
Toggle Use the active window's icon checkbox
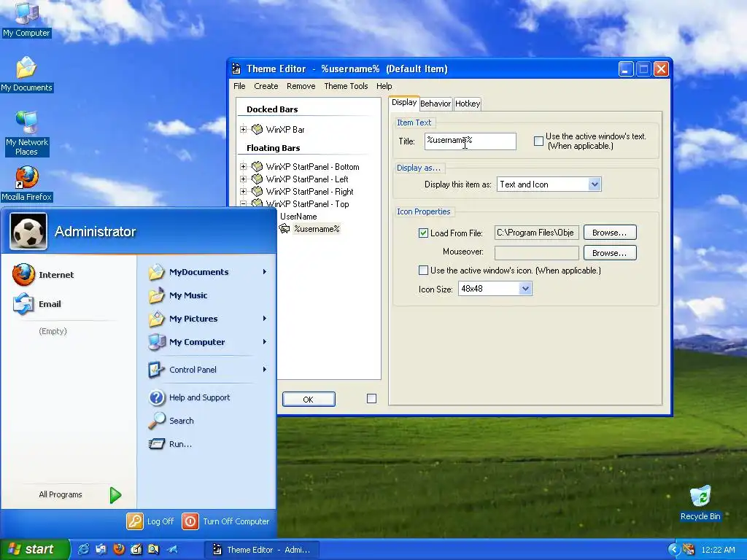coord(423,271)
